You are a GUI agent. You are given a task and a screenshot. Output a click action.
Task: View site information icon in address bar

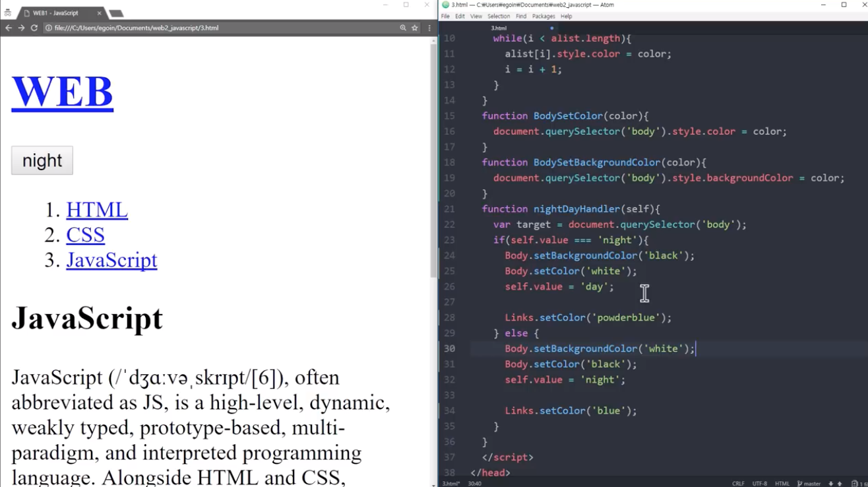[x=49, y=28]
